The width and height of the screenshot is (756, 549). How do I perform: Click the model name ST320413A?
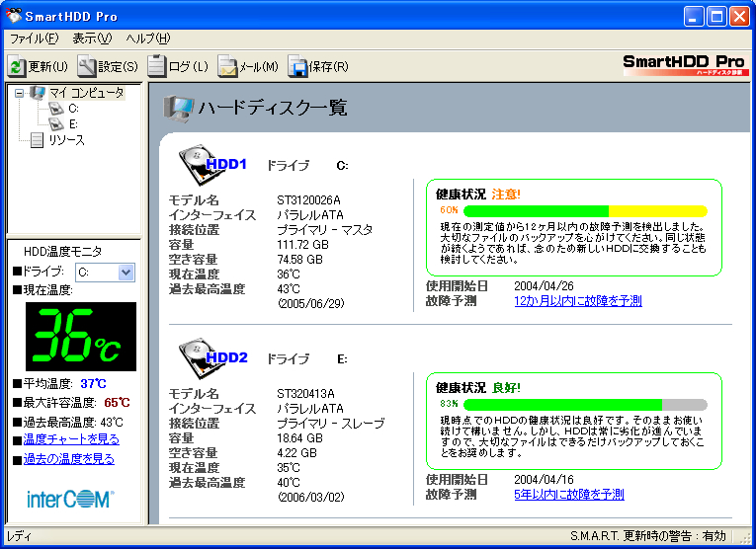coord(305,393)
